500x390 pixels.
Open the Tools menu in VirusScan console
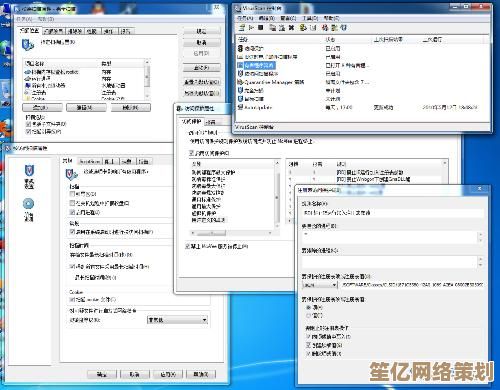tap(310, 18)
